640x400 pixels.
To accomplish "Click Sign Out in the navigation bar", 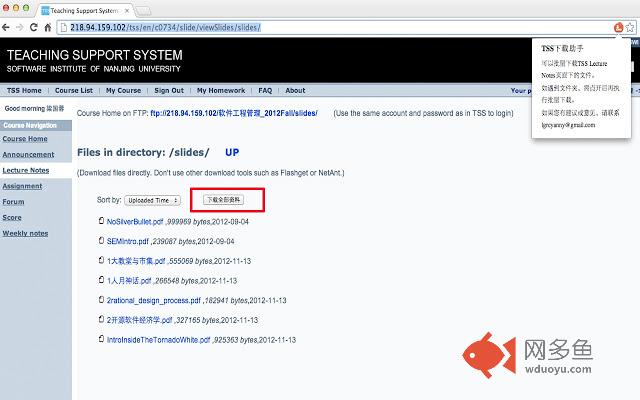I will tap(169, 91).
